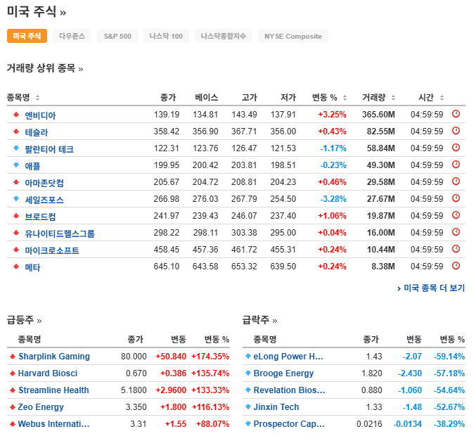Open the 거래량 상위 종목 heading link
Viewport: 476px width, 448px height.
click(x=45, y=68)
